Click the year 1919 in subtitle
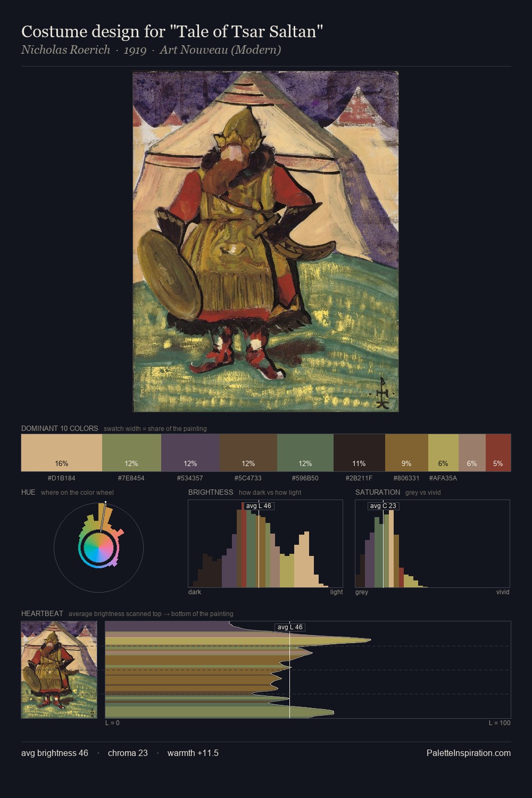Viewport: 532px width, 798px height. pos(135,50)
